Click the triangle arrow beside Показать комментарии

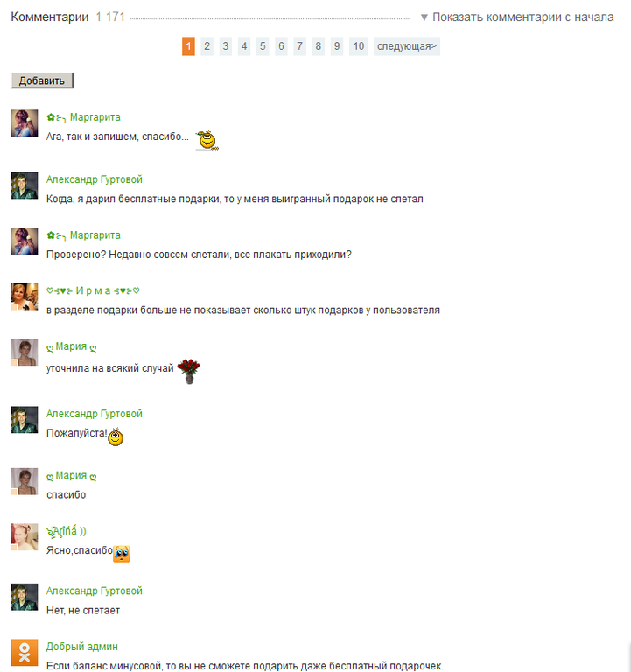point(424,17)
